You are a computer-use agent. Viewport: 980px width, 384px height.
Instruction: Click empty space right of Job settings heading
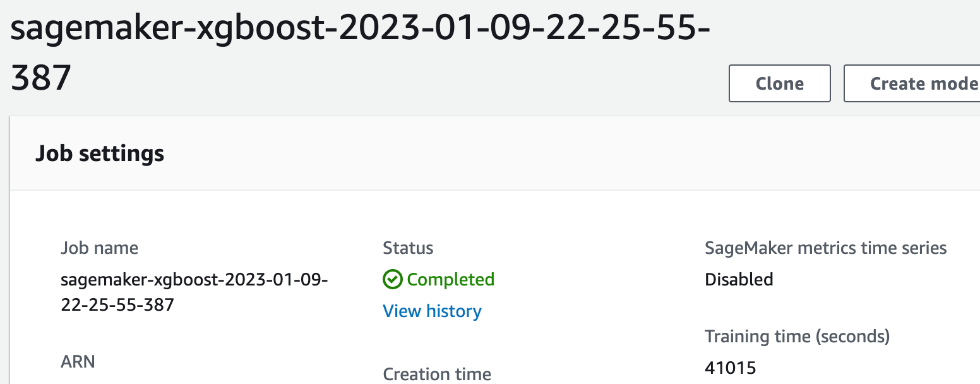click(x=505, y=153)
